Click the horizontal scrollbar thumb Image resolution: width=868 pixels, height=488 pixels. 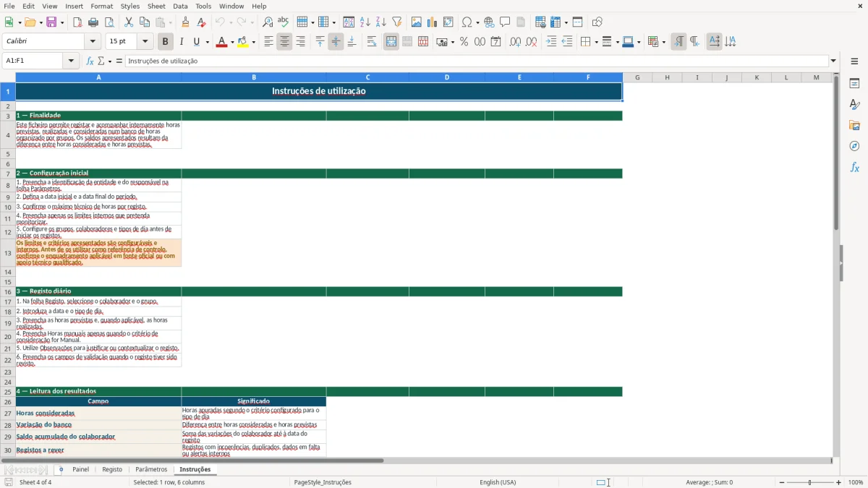(192, 460)
